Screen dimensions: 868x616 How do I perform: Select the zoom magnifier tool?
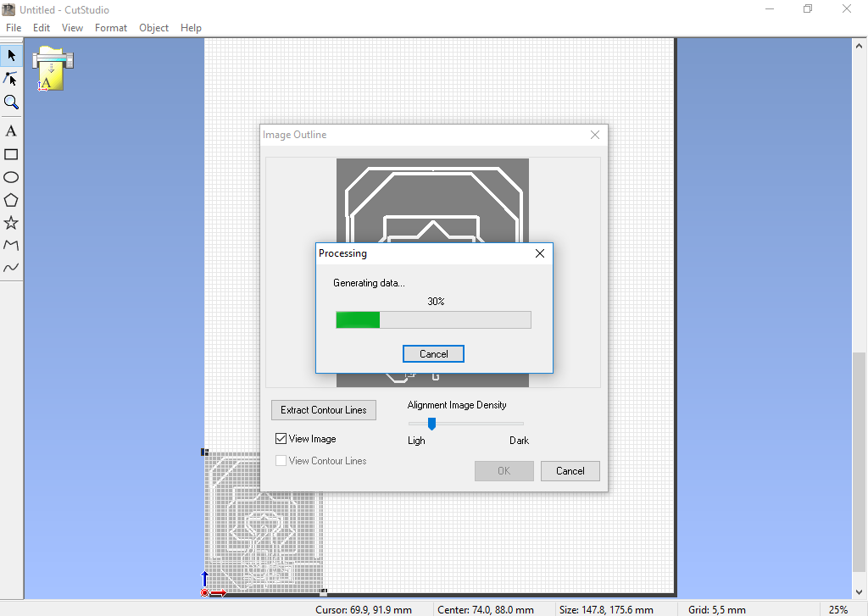pos(11,102)
